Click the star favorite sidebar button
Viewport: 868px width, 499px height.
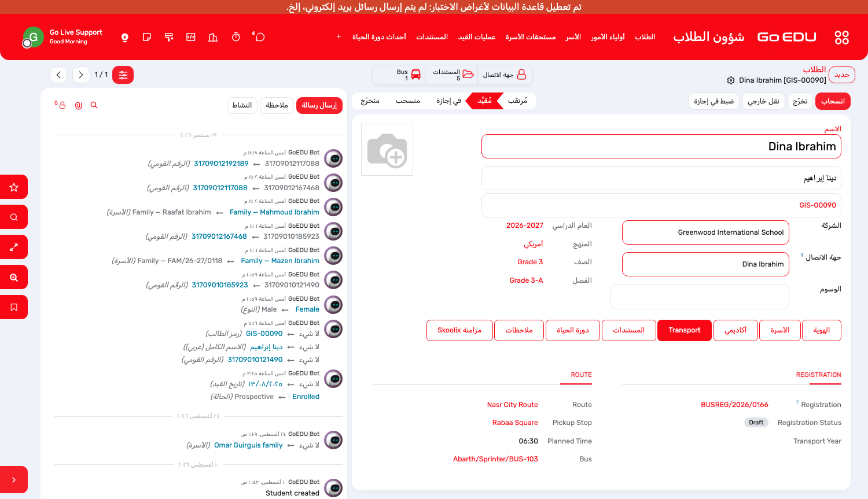pyautogui.click(x=14, y=187)
